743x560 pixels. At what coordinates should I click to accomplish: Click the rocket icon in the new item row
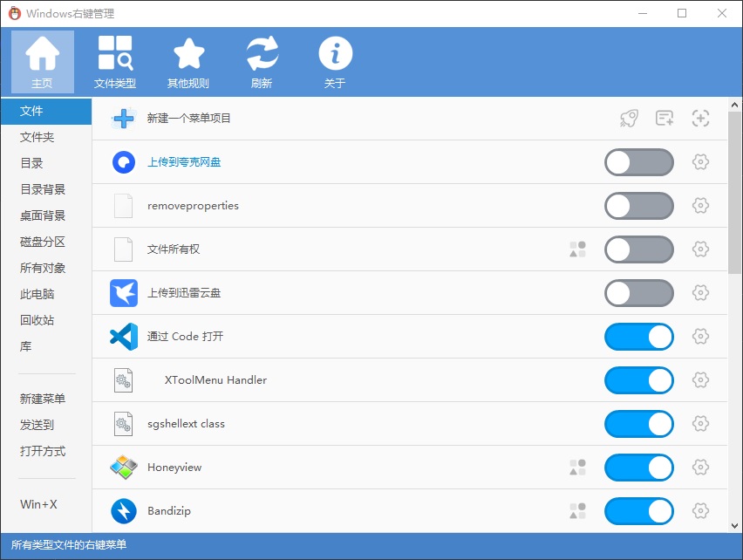click(629, 118)
